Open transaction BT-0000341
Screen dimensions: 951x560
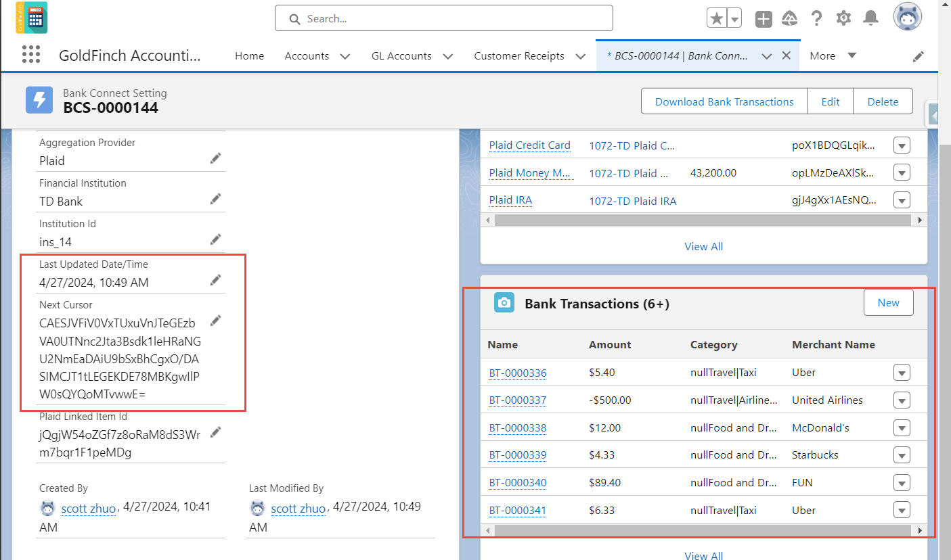517,510
